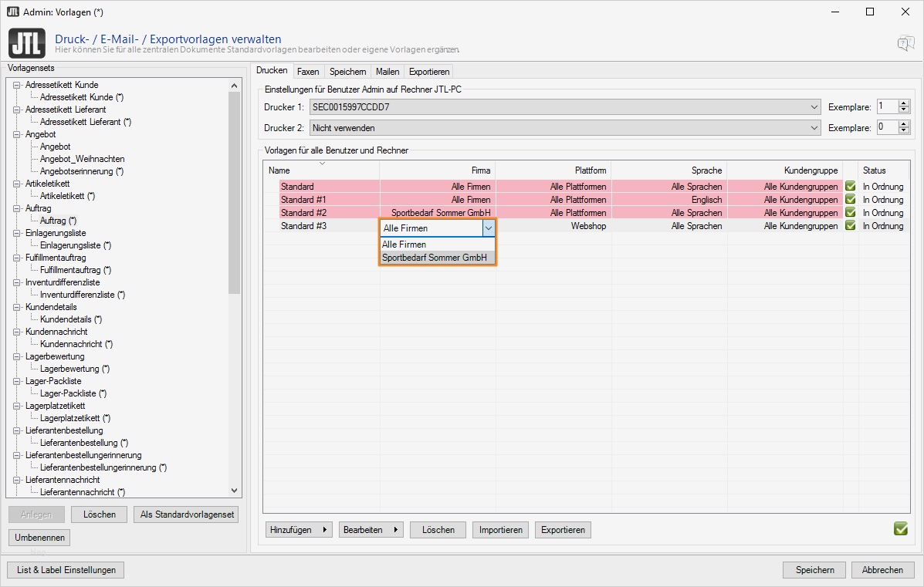The image size is (924, 587).
Task: Click green status check in Standard row
Action: 851,187
